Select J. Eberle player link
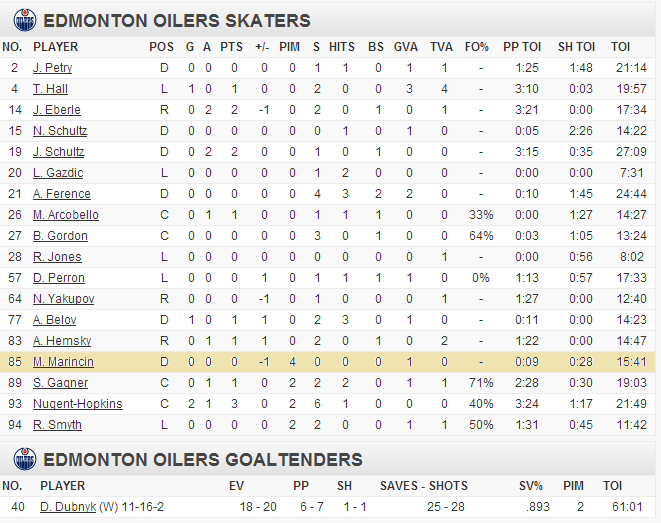The height and width of the screenshot is (523, 661). tap(57, 110)
